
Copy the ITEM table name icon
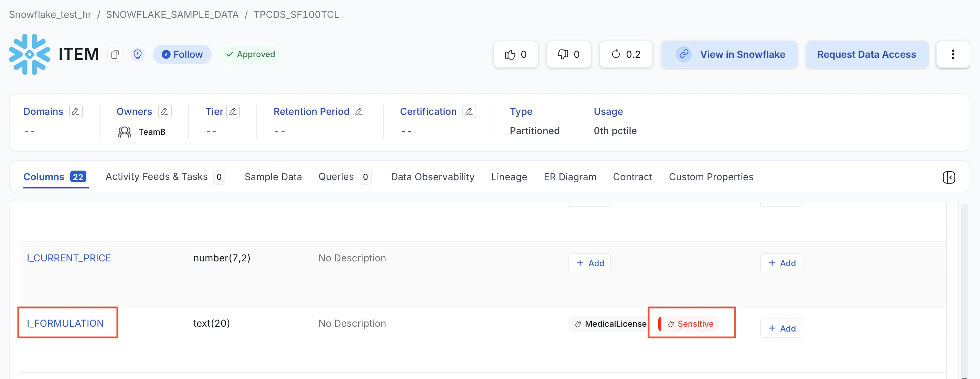115,54
